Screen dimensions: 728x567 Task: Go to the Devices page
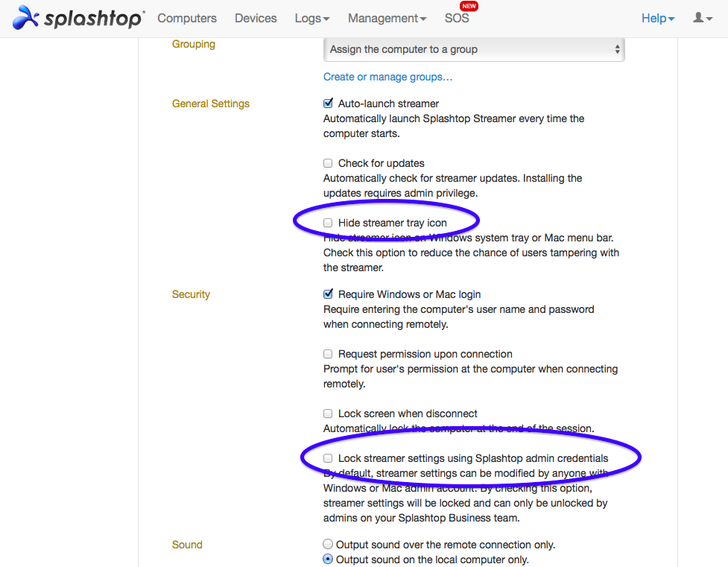pos(256,18)
